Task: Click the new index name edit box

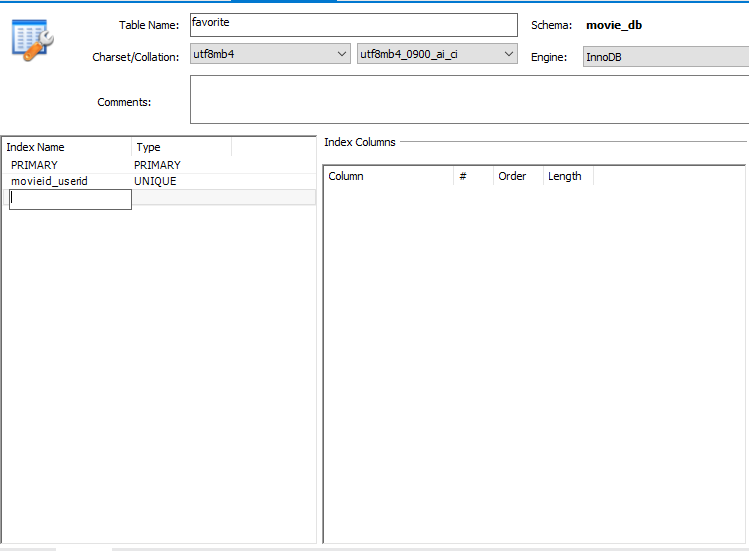Action: click(70, 199)
